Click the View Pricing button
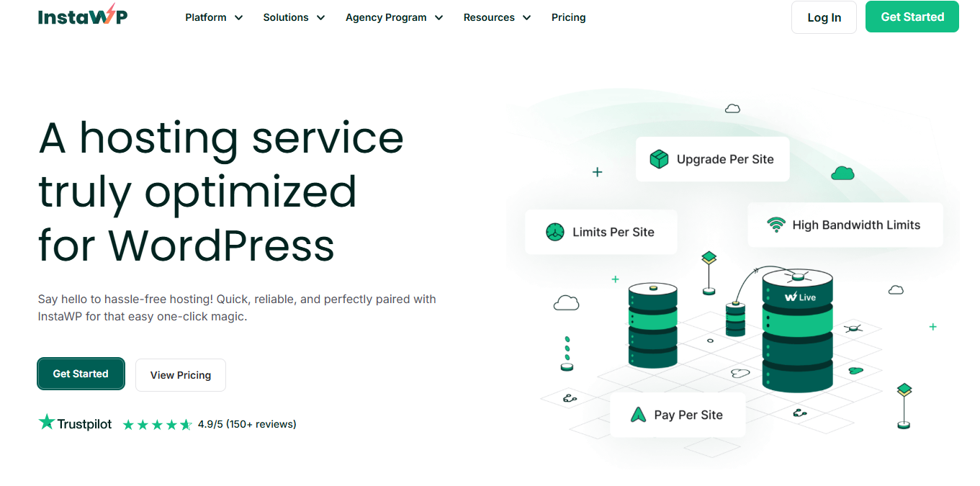This screenshot has height=486, width=980. tap(181, 375)
